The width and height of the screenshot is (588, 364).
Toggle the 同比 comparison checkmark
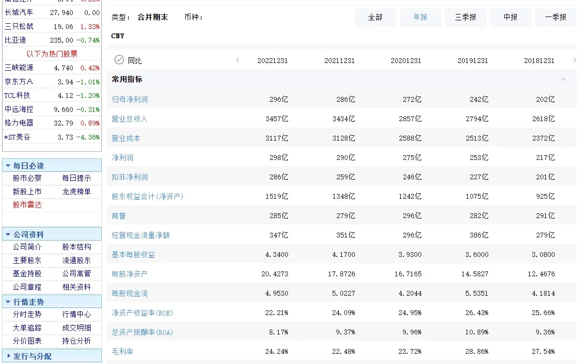[119, 60]
